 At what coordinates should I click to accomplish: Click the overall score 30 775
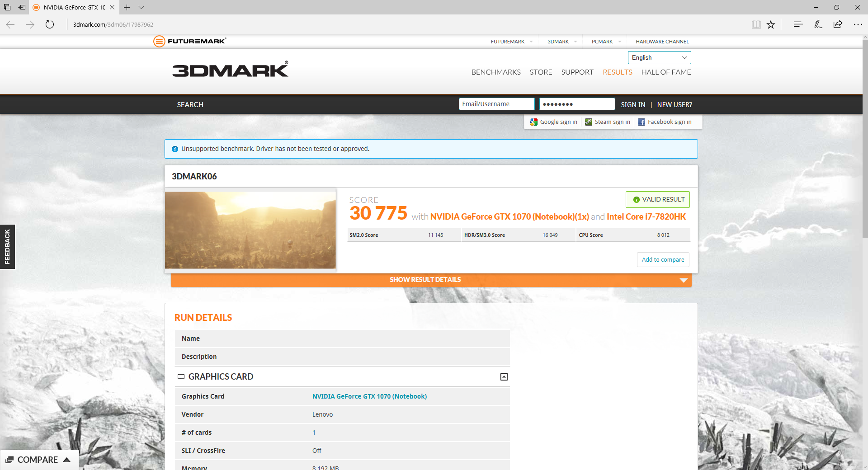pyautogui.click(x=378, y=213)
